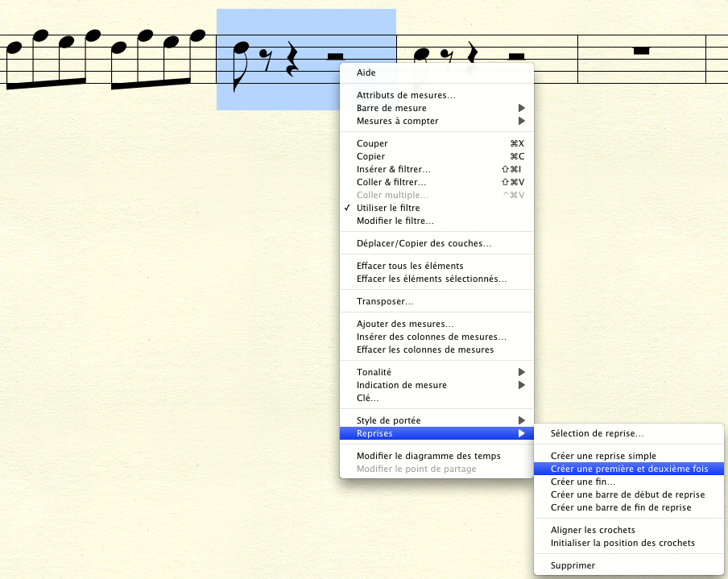Image resolution: width=728 pixels, height=579 pixels.
Task: Click 'Créer une reprise simple' entry
Action: (x=603, y=456)
